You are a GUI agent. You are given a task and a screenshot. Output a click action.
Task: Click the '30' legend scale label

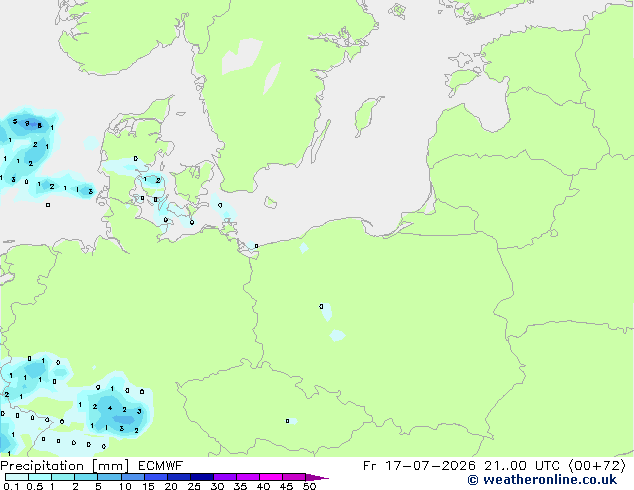click(217, 486)
